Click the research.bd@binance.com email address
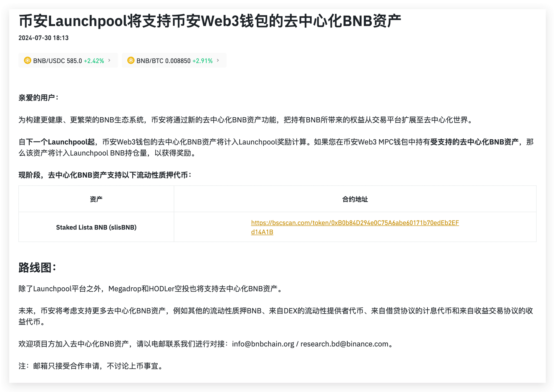This screenshot has height=392, width=555. pyautogui.click(x=344, y=344)
